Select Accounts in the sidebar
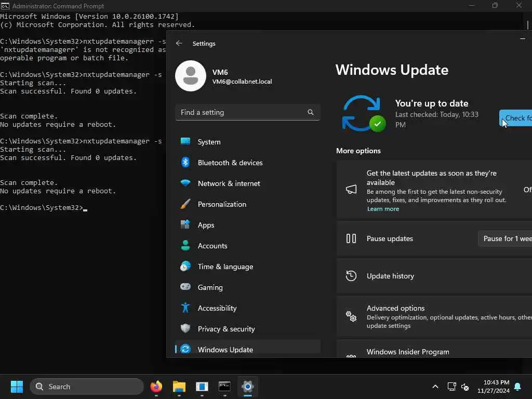Image resolution: width=532 pixels, height=399 pixels. 248,246
